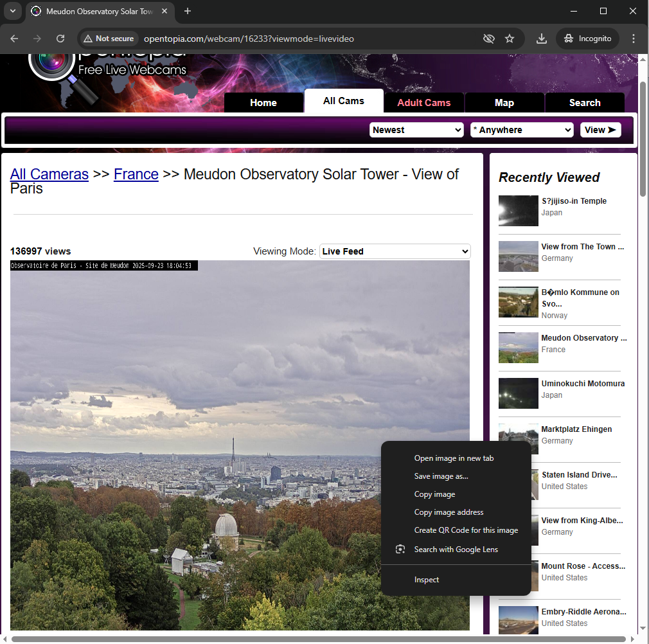The height and width of the screenshot is (644, 649).
Task: Open the Viewing Mode Live Feed dropdown
Action: pos(395,251)
